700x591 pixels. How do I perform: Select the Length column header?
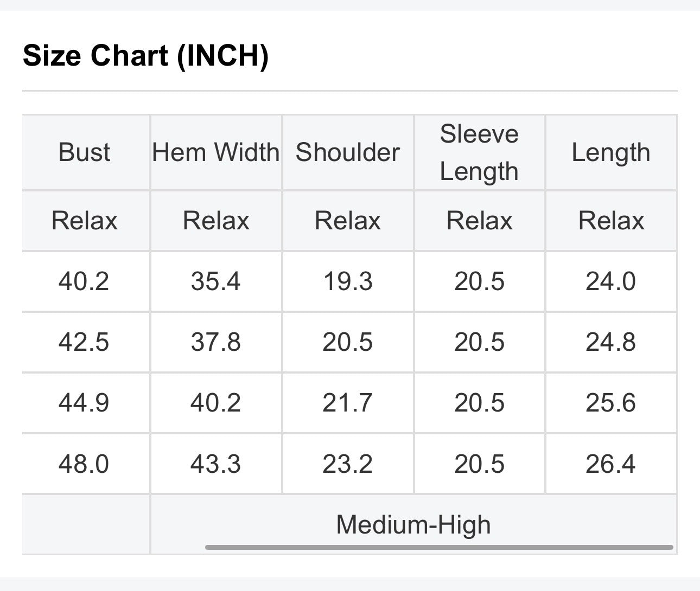[x=611, y=152]
